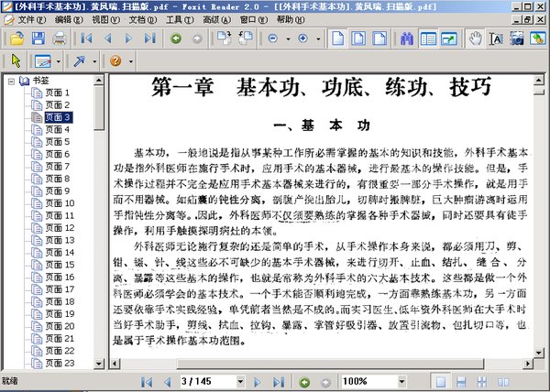Select bookmark 页面 3
Image resolution: width=550 pixels, height=392 pixels.
click(x=59, y=117)
